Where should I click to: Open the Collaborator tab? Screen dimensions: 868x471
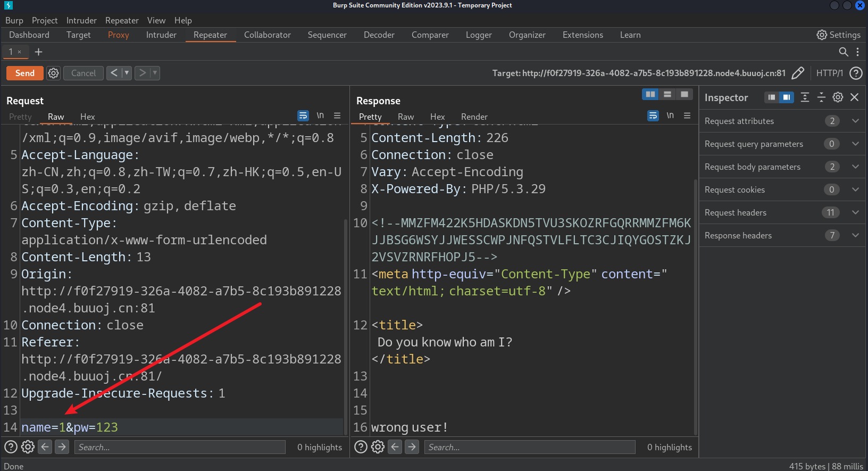[x=268, y=35]
